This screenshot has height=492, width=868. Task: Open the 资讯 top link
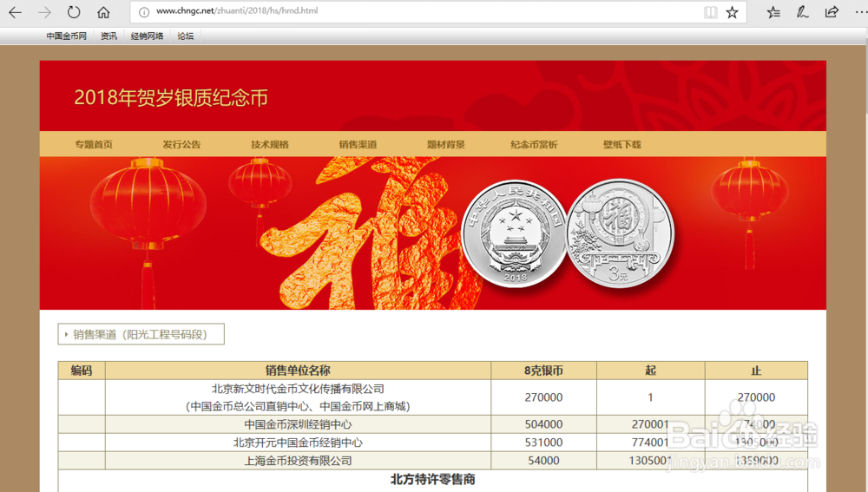pos(108,36)
